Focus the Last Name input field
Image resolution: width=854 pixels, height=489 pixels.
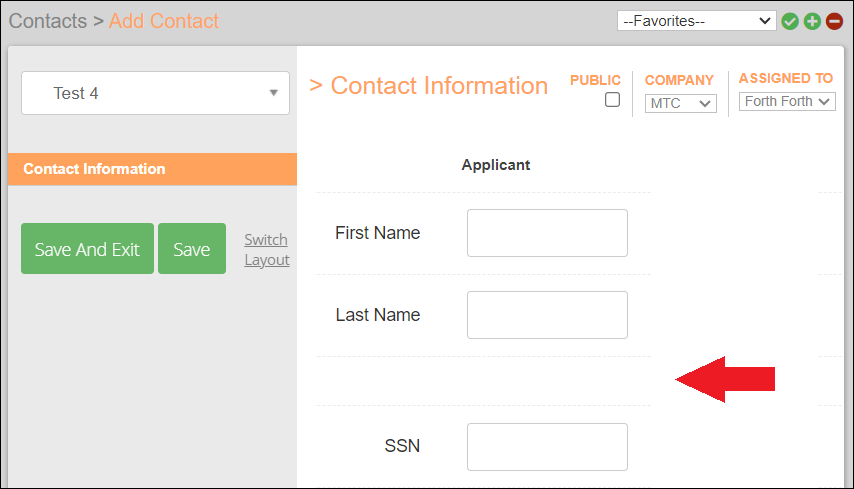[x=547, y=315]
